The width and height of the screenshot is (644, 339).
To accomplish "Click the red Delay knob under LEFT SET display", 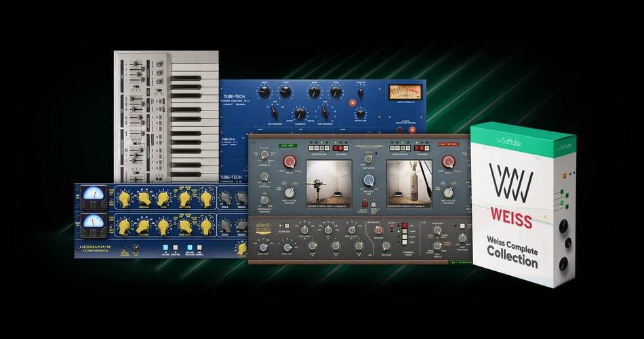I will [290, 161].
